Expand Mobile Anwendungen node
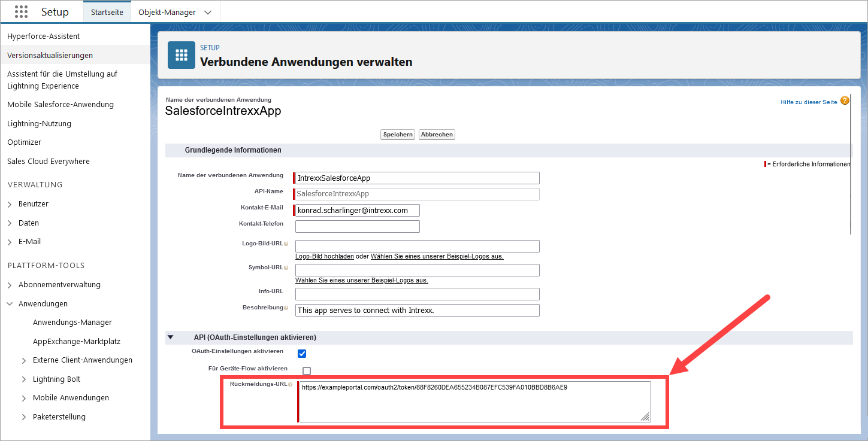Viewport: 868px width, 441px height. 24,398
